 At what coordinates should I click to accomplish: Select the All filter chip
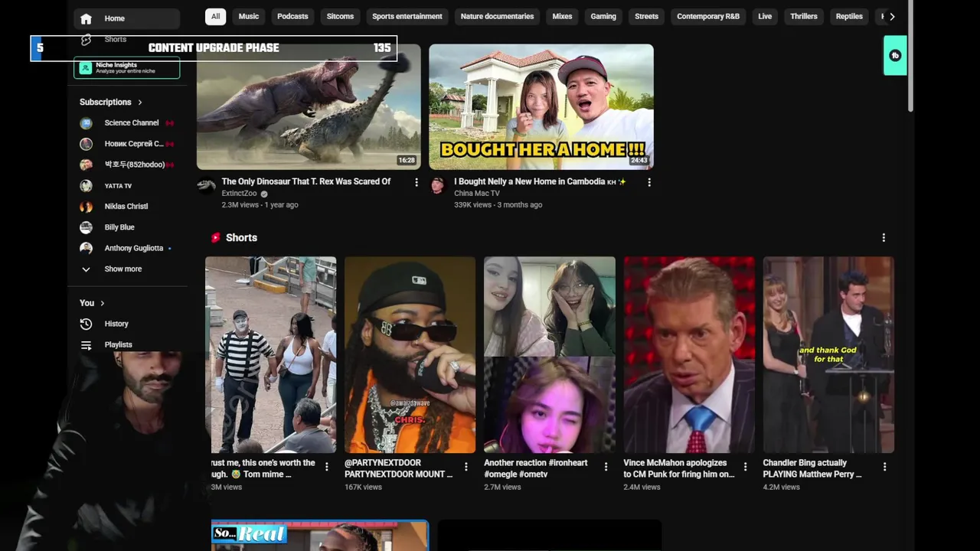pyautogui.click(x=216, y=16)
